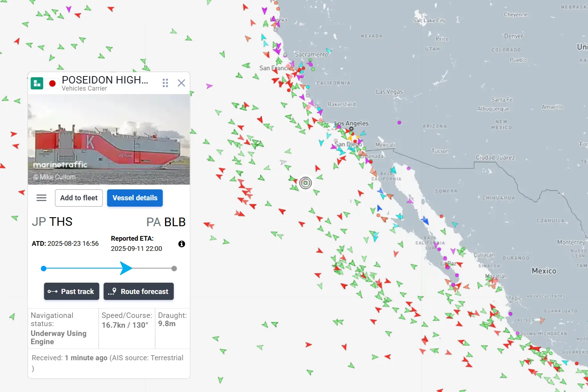Click the green vessel type icon
This screenshot has width=588, height=392.
37,83
